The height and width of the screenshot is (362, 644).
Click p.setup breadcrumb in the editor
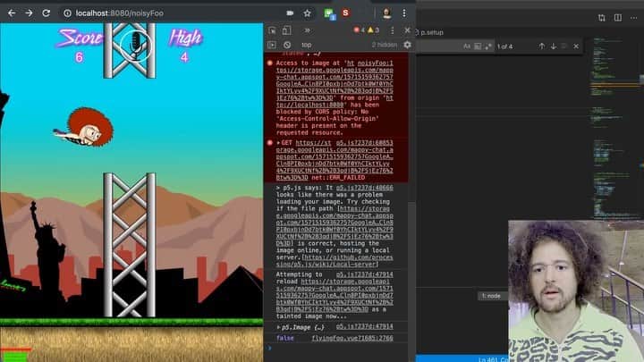tap(432, 32)
